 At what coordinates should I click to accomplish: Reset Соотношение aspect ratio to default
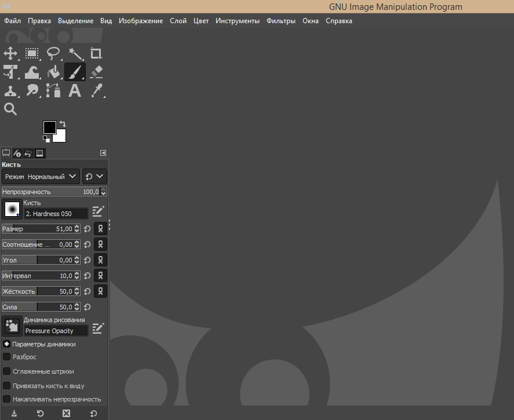(87, 244)
